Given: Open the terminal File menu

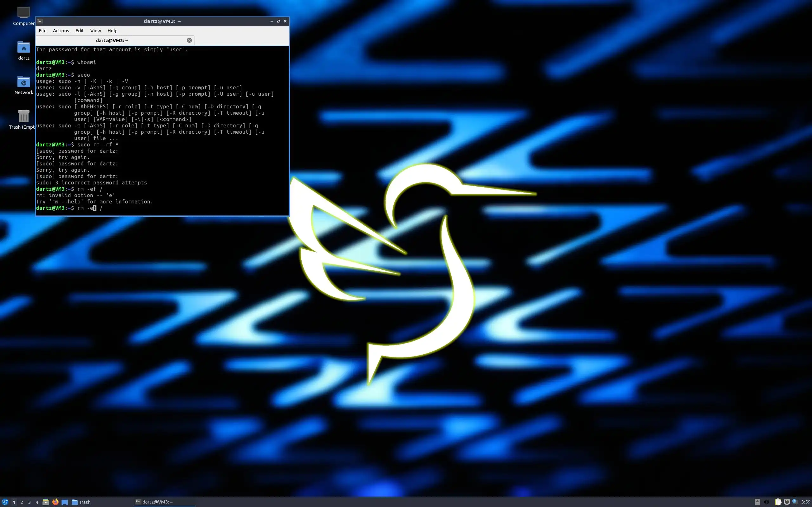Looking at the screenshot, I should [x=43, y=30].
